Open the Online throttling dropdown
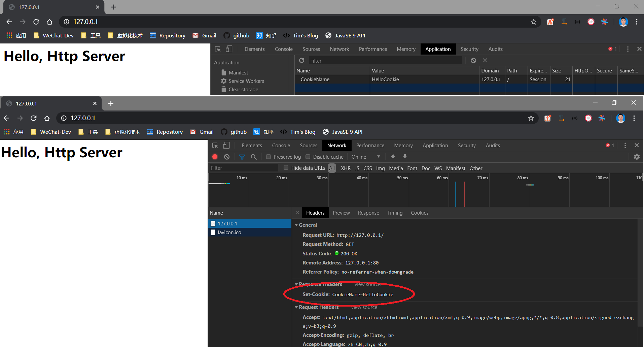The width and height of the screenshot is (644, 347). [366, 157]
